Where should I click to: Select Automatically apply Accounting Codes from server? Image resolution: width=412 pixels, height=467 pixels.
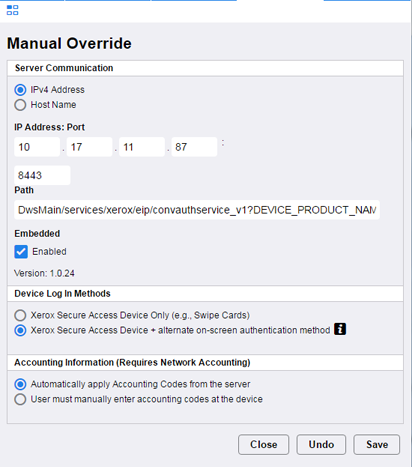coord(20,384)
